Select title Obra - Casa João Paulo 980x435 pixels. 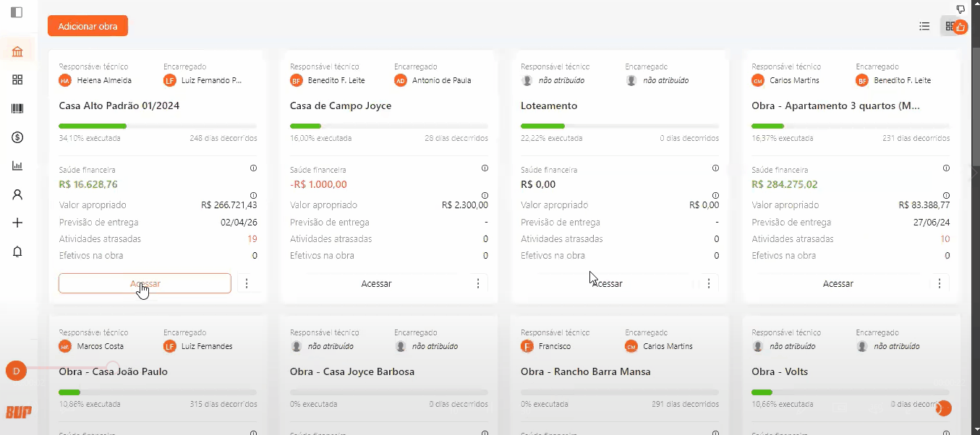tap(113, 371)
